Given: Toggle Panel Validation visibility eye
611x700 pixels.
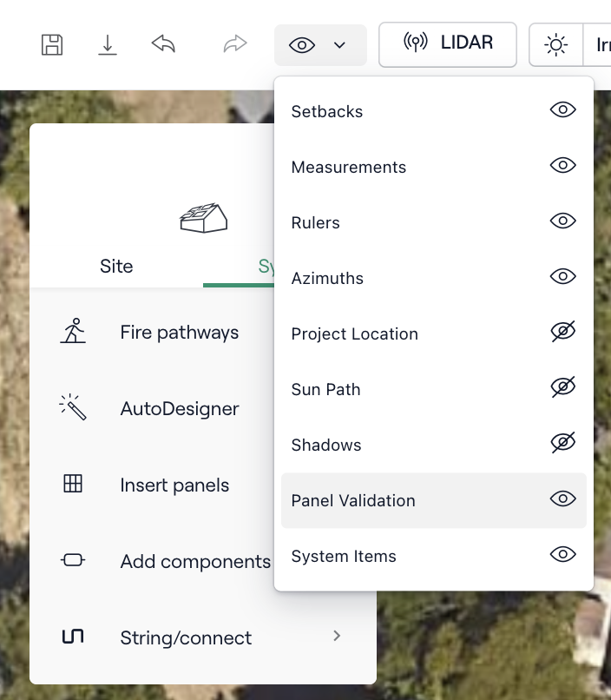Looking at the screenshot, I should [562, 499].
